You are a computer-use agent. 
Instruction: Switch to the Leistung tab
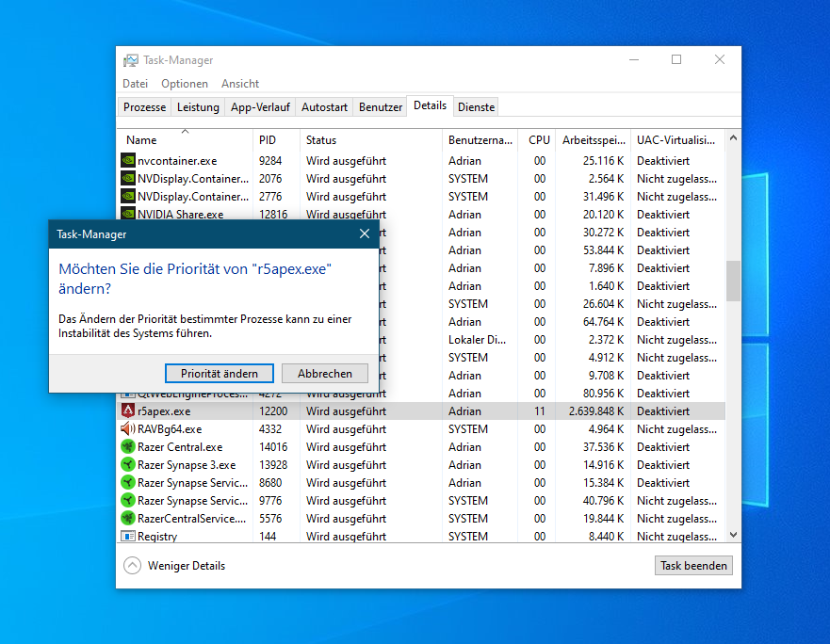pyautogui.click(x=198, y=107)
